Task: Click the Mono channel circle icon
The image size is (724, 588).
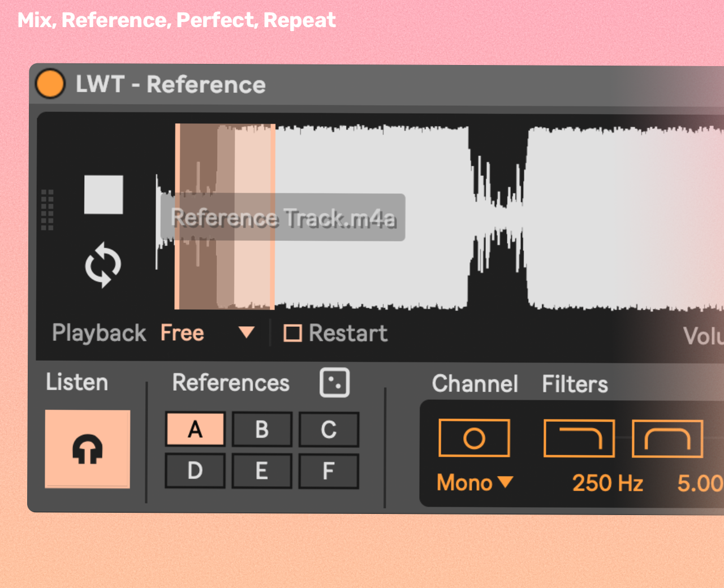Action: pos(474,438)
